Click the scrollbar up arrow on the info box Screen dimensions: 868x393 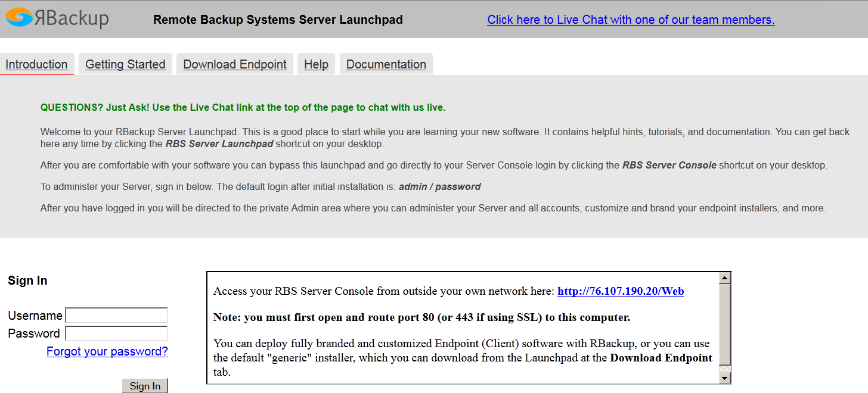pos(726,277)
